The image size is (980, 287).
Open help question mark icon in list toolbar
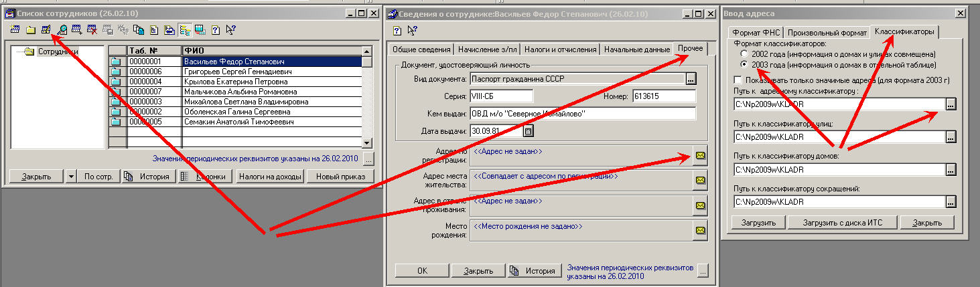pos(215,29)
